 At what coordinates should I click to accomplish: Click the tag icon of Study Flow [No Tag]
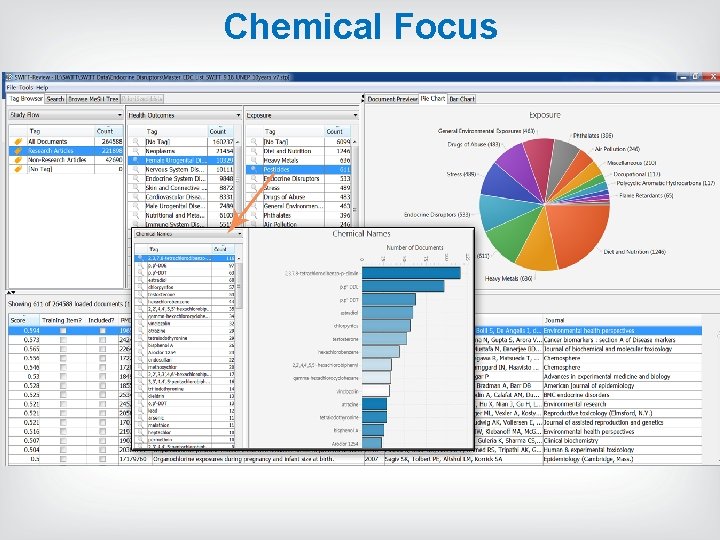18,169
